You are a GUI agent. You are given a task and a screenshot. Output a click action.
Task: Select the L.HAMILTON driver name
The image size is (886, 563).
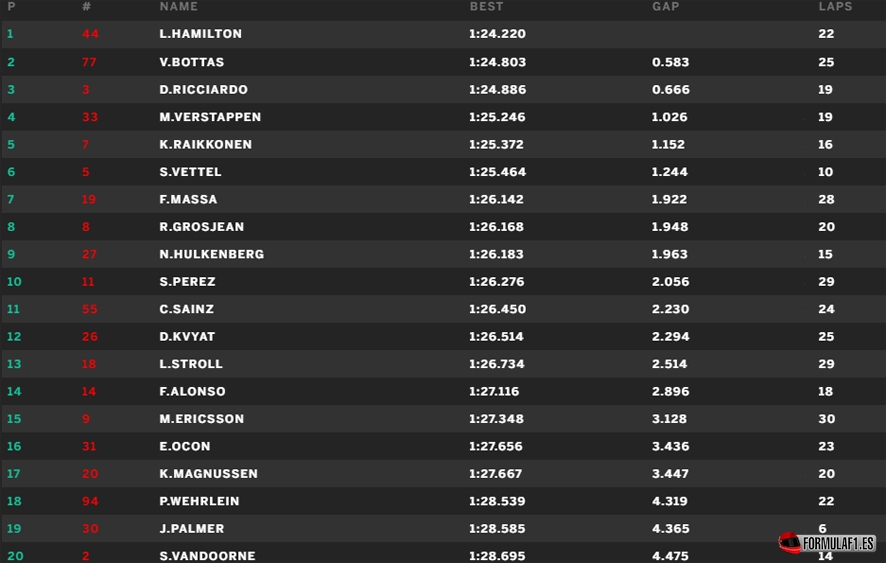tap(201, 34)
